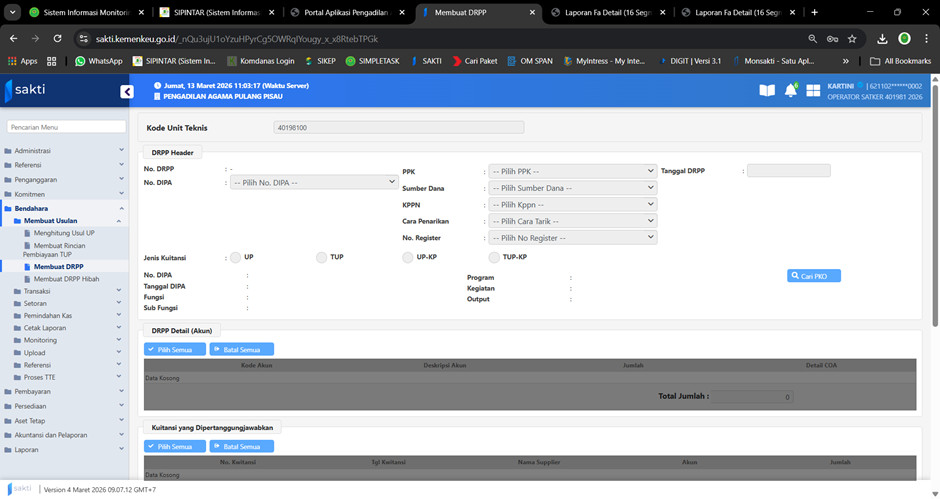
Task: Open the browser downloads icon
Action: point(882,38)
